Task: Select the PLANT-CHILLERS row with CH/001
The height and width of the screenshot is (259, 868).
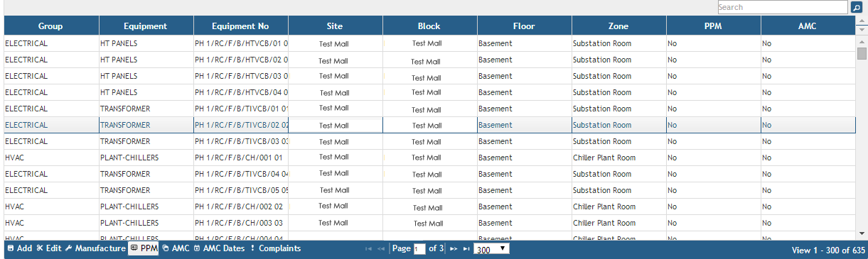Action: pos(429,158)
